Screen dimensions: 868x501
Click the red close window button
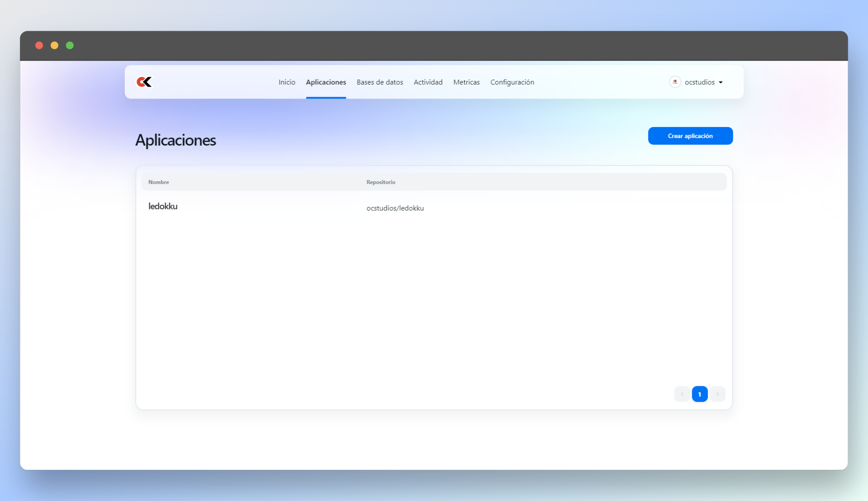(39, 45)
